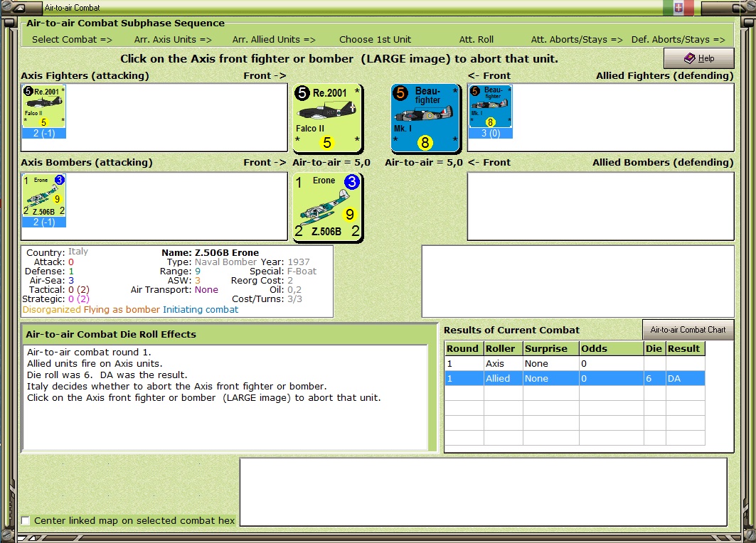Click the flag icon in title bar
Viewport: 756px width, 543px height.
point(678,7)
